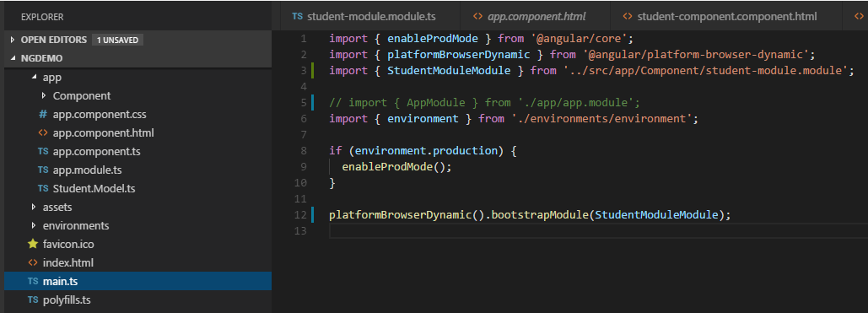Click HTML icon on app.component.html tab
Viewport: 868px width, 313px height.
(477, 16)
